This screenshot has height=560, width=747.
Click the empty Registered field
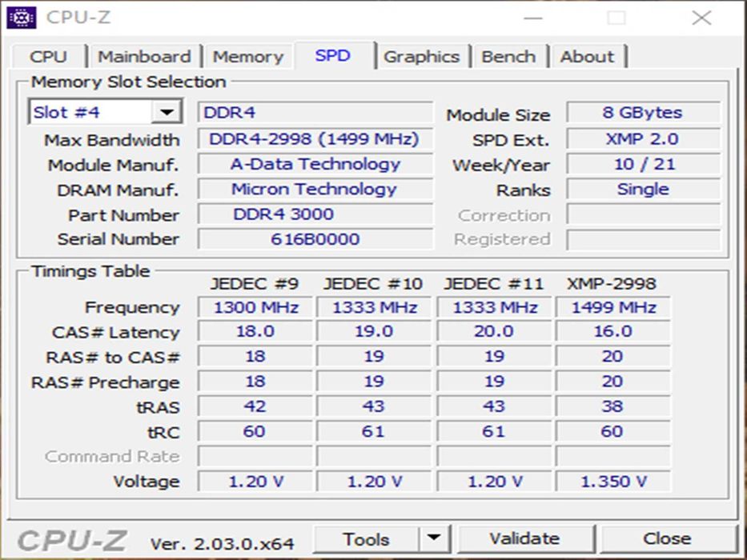click(643, 239)
